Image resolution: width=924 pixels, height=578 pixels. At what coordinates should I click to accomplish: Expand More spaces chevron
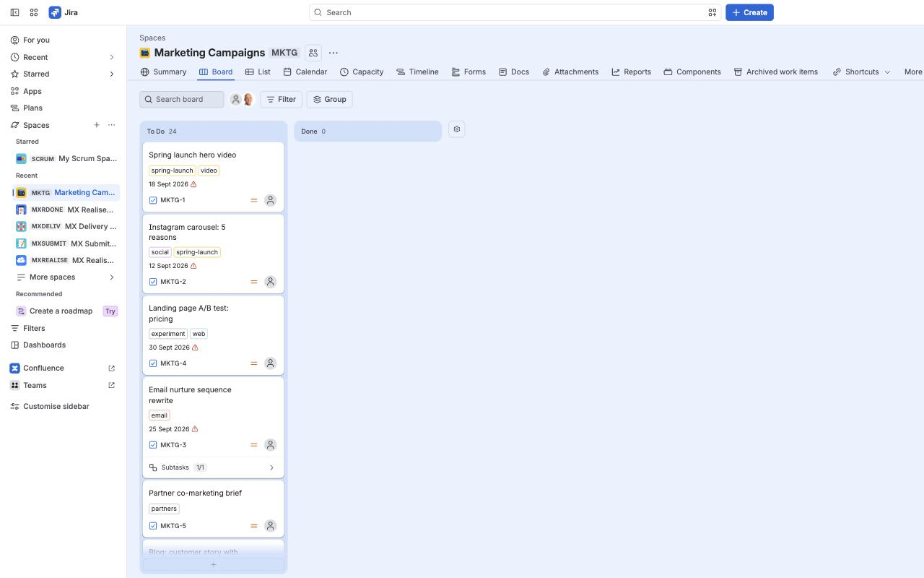coord(111,277)
